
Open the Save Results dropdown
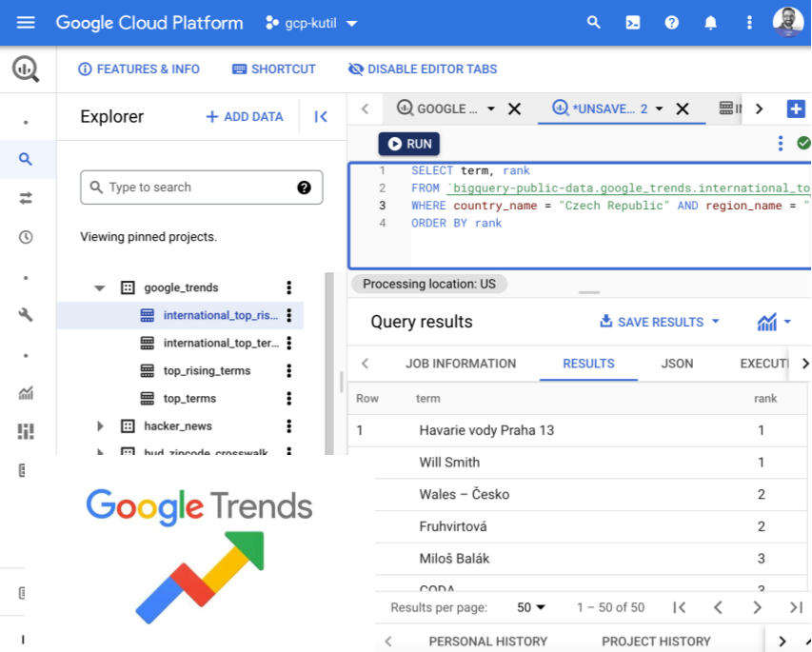(x=658, y=321)
